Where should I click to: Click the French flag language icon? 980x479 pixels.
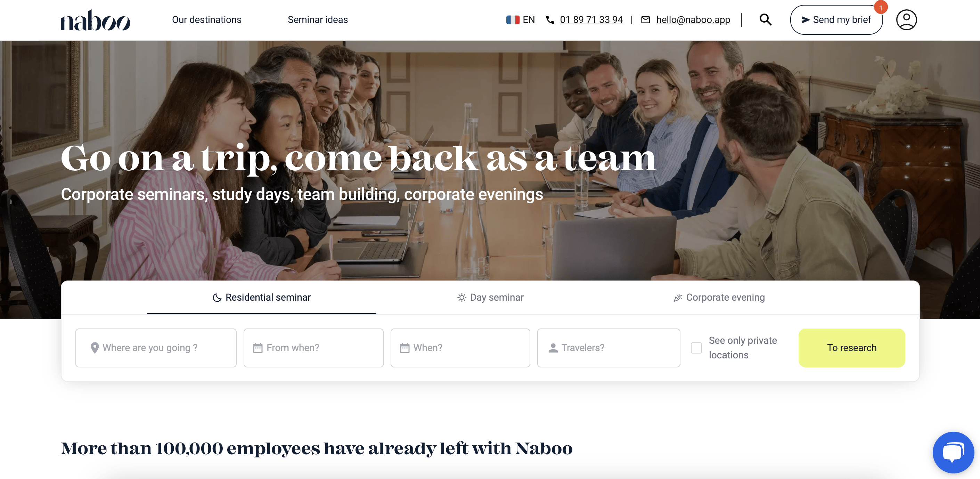(513, 20)
